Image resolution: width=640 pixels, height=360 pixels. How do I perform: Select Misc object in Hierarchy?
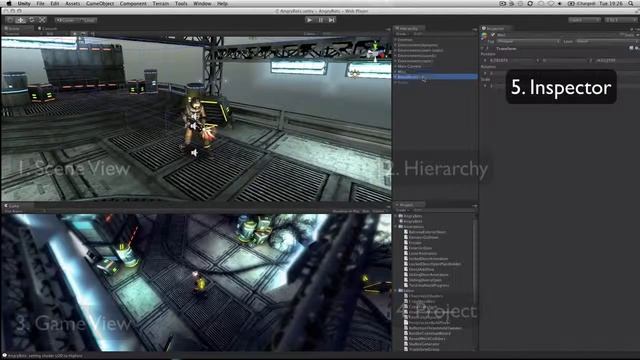[x=402, y=71]
